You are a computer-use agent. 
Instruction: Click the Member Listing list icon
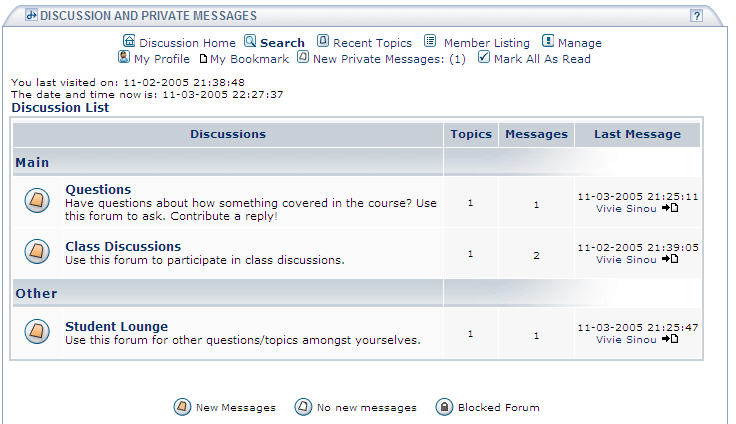click(x=430, y=41)
